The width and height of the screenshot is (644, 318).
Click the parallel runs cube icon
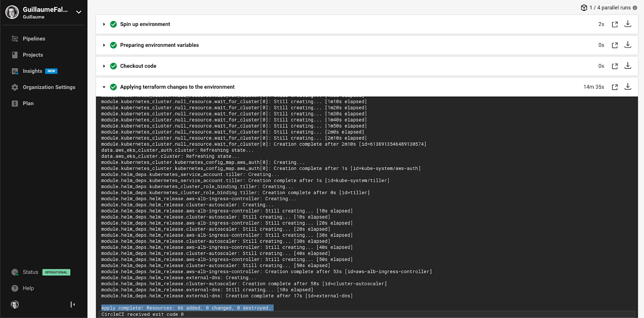click(584, 8)
